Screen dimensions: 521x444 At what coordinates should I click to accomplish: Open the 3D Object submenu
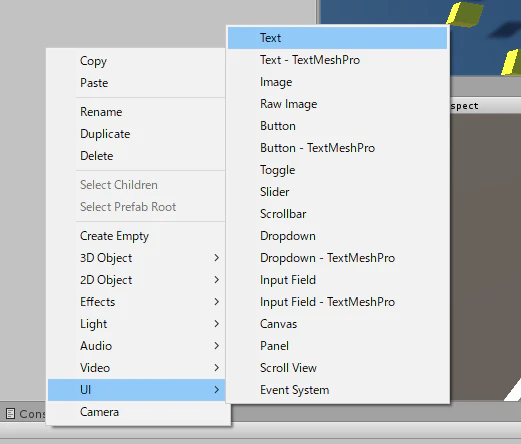tap(137, 258)
